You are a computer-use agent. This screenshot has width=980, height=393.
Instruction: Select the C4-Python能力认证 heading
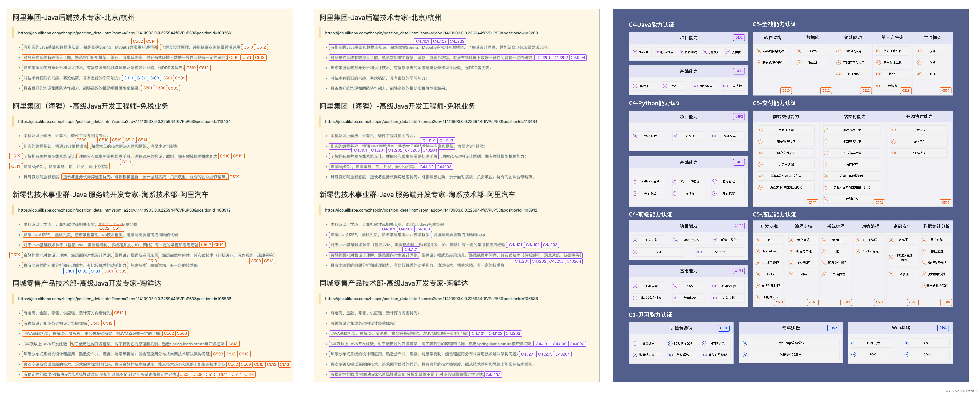[655, 103]
